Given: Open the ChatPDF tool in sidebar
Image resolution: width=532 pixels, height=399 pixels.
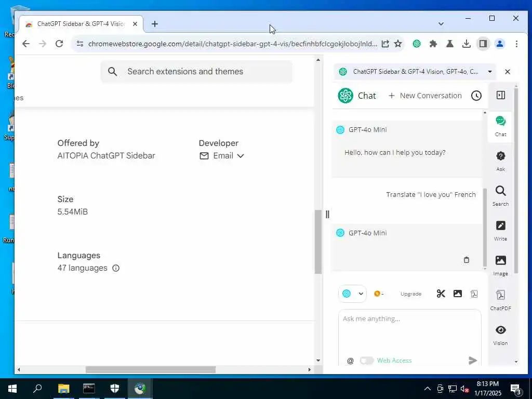Looking at the screenshot, I should tap(500, 300).
